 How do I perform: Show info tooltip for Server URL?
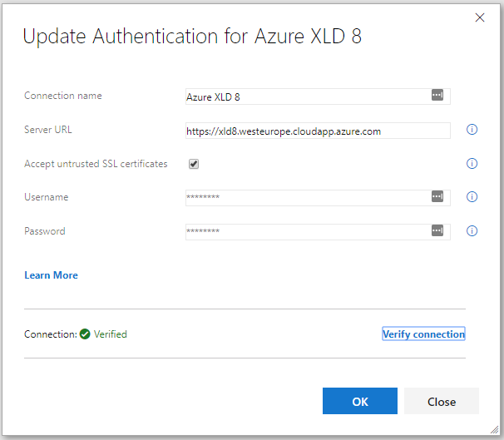point(472,130)
